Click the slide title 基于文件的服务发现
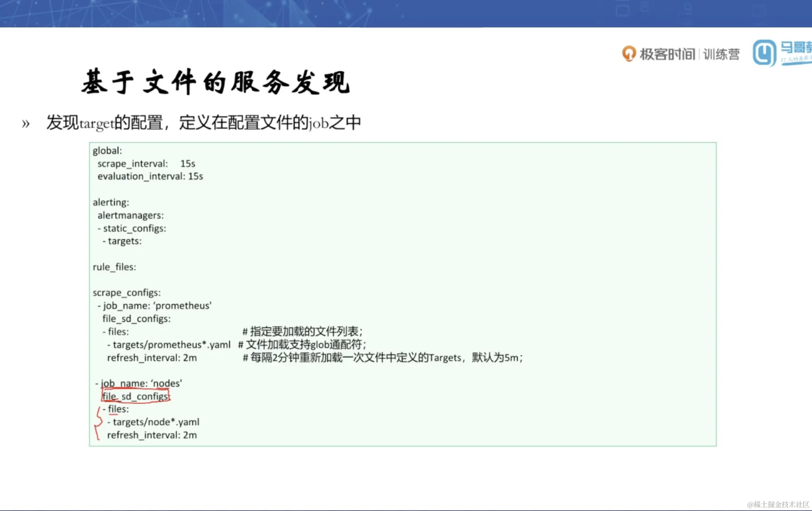The height and width of the screenshot is (511, 812). [x=216, y=82]
